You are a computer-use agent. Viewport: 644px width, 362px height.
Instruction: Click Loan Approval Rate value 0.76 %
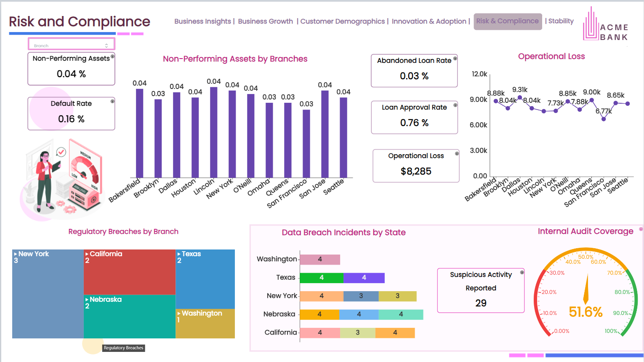pos(414,123)
